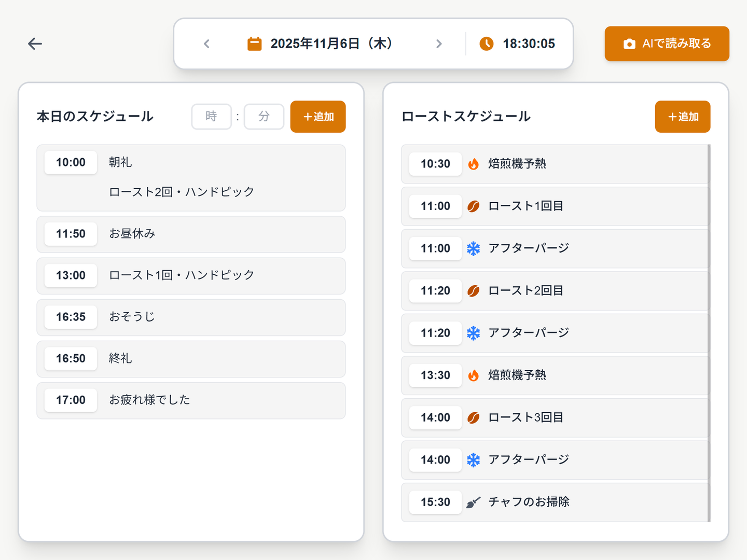Click the 17:00 time badge
747x560 pixels.
click(71, 400)
